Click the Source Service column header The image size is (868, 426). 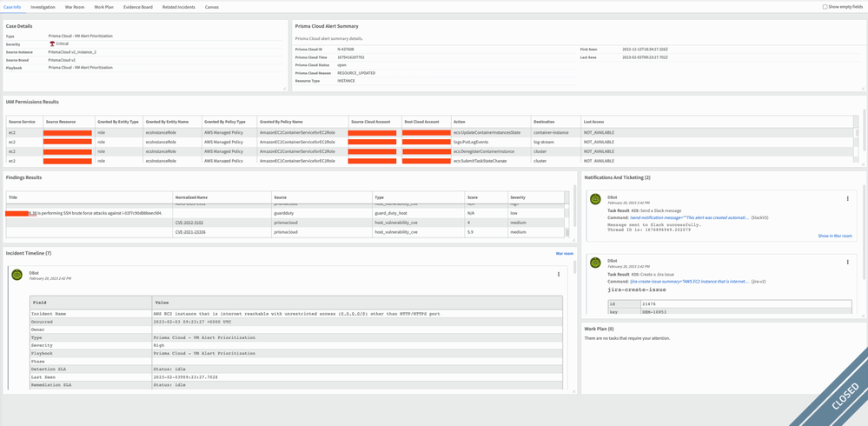(x=24, y=122)
